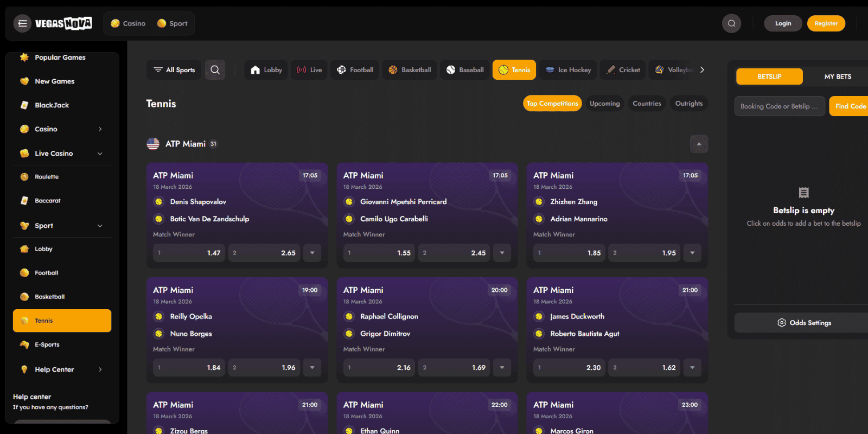
Task: Click the tennis ball icon beside James Duckworth
Action: (x=539, y=316)
